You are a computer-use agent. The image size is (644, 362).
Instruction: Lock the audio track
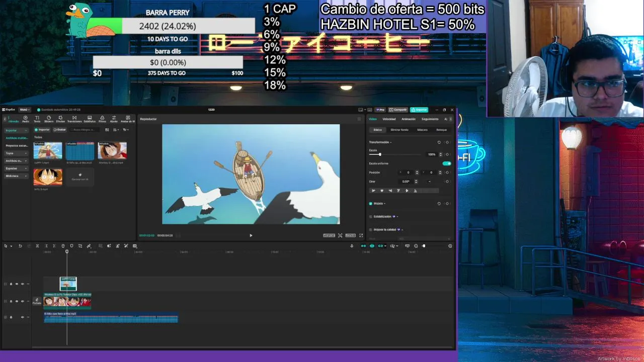click(11, 317)
